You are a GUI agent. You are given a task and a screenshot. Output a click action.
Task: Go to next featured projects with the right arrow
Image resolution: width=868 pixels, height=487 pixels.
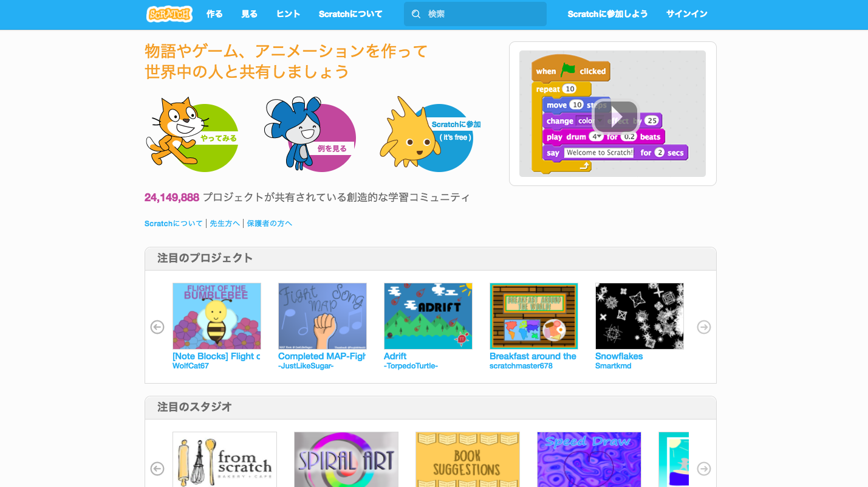(704, 327)
